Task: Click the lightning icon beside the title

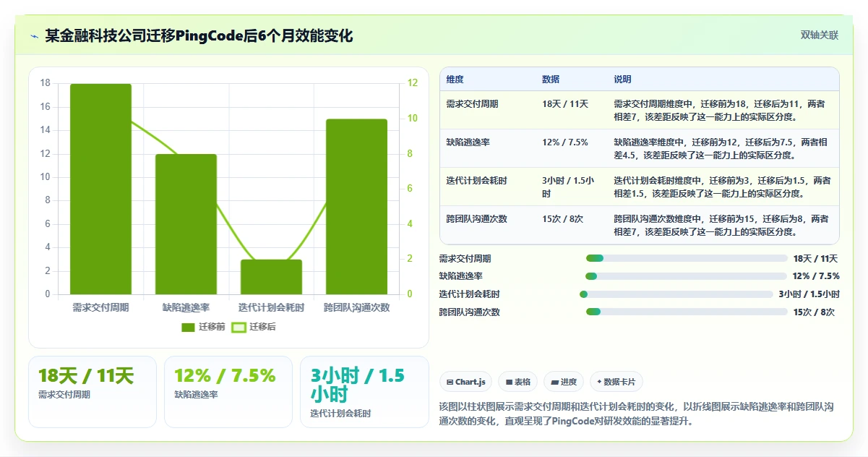Action: coord(34,35)
